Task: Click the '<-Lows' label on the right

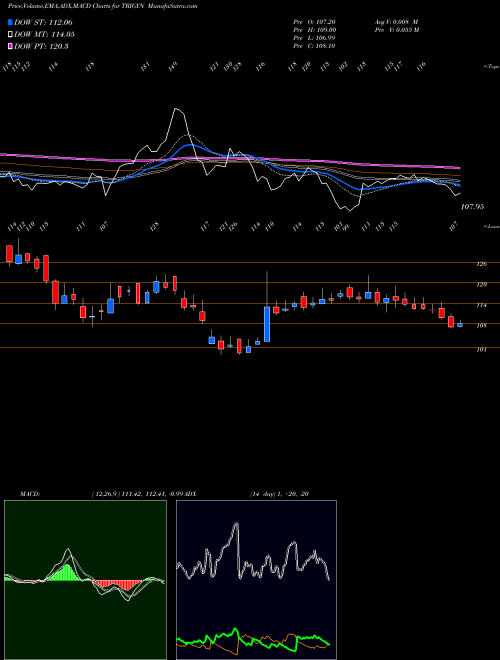Action: pos(492,226)
